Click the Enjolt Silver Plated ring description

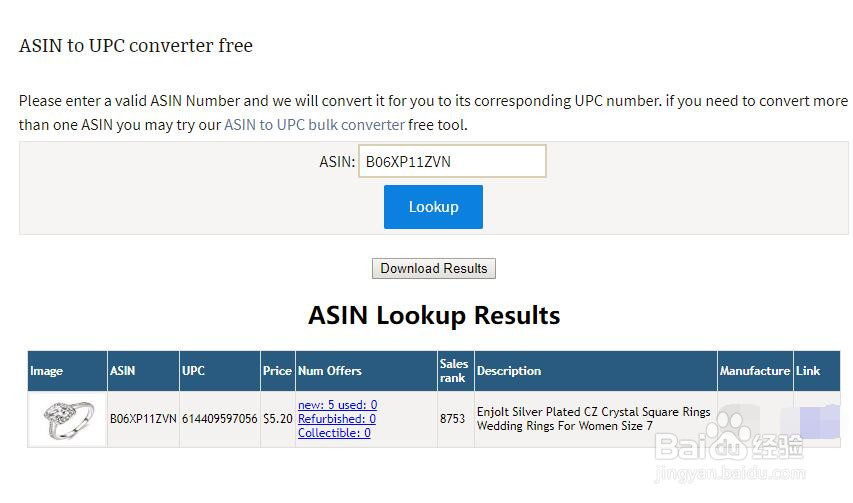593,419
